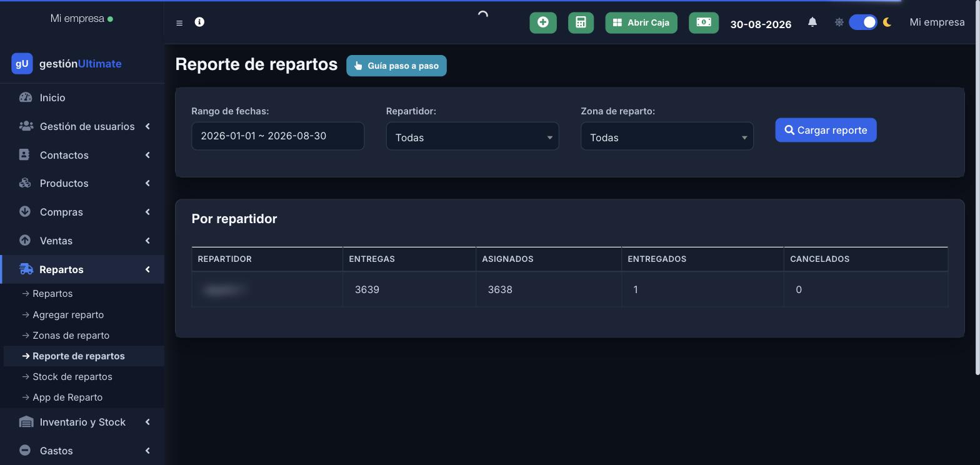The image size is (980, 465).
Task: Click the Inicio dashboard gauge icon
Action: click(25, 97)
